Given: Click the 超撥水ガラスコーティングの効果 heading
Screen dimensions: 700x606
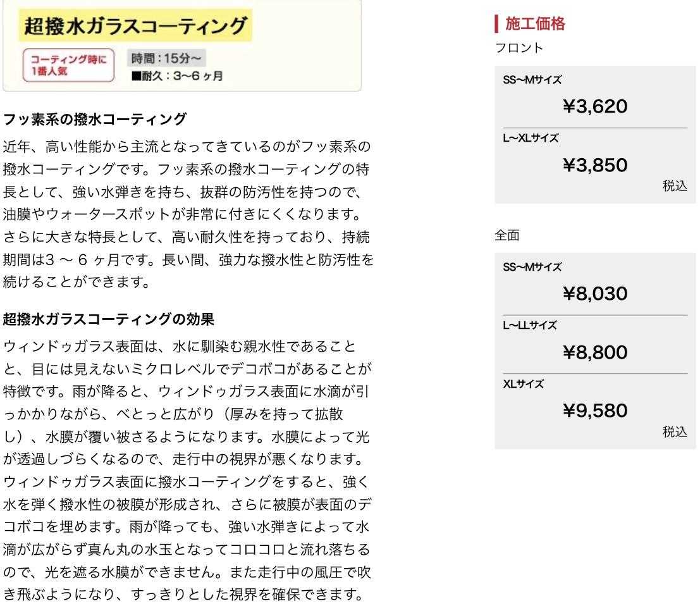Looking at the screenshot, I should click(109, 318).
